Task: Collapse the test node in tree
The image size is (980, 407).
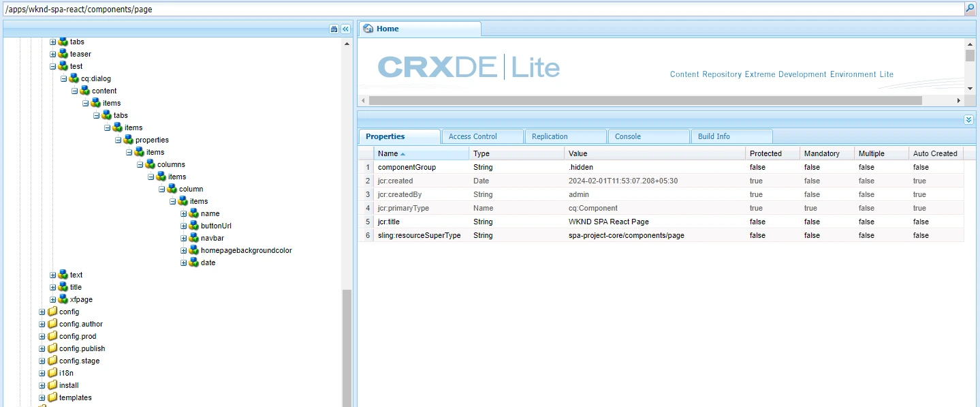Action: pos(53,66)
